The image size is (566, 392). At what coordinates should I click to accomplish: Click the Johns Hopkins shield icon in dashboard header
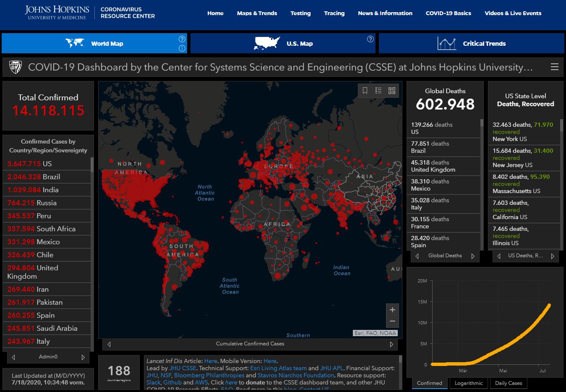16,67
